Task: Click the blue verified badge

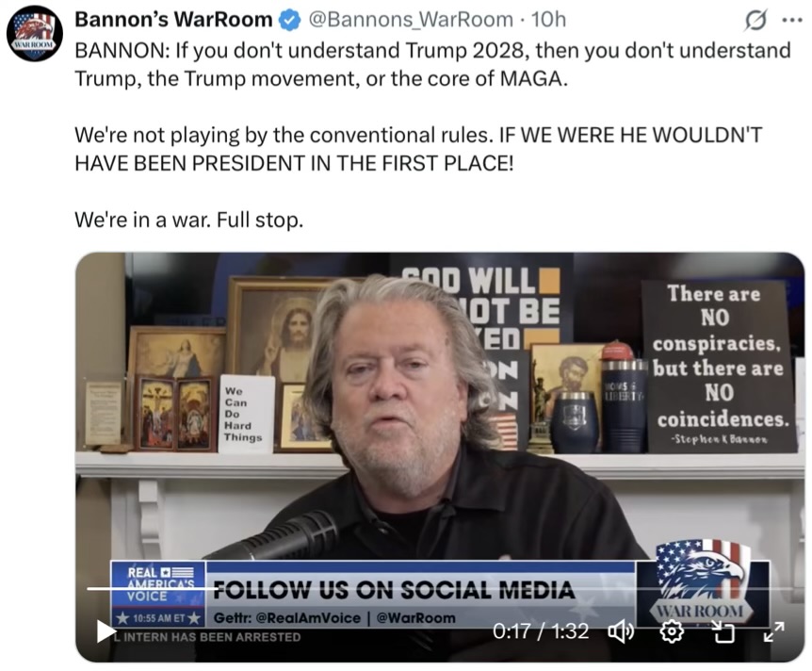Action: 290,20
